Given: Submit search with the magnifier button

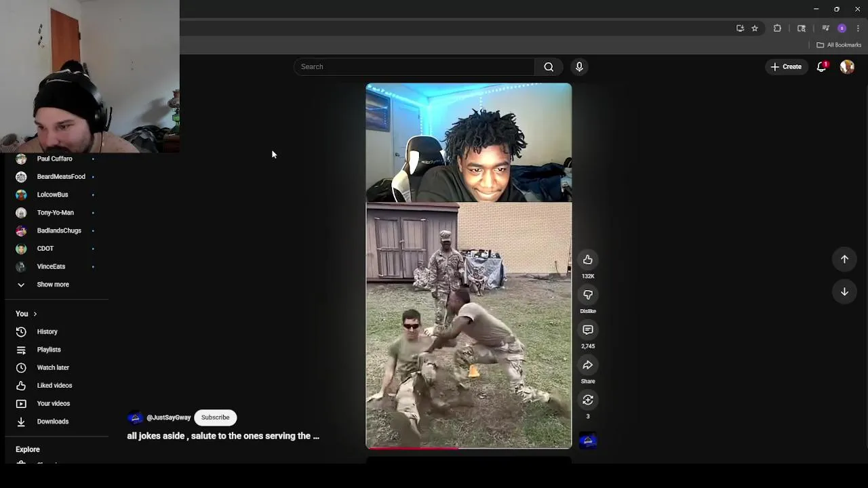Looking at the screenshot, I should (549, 66).
